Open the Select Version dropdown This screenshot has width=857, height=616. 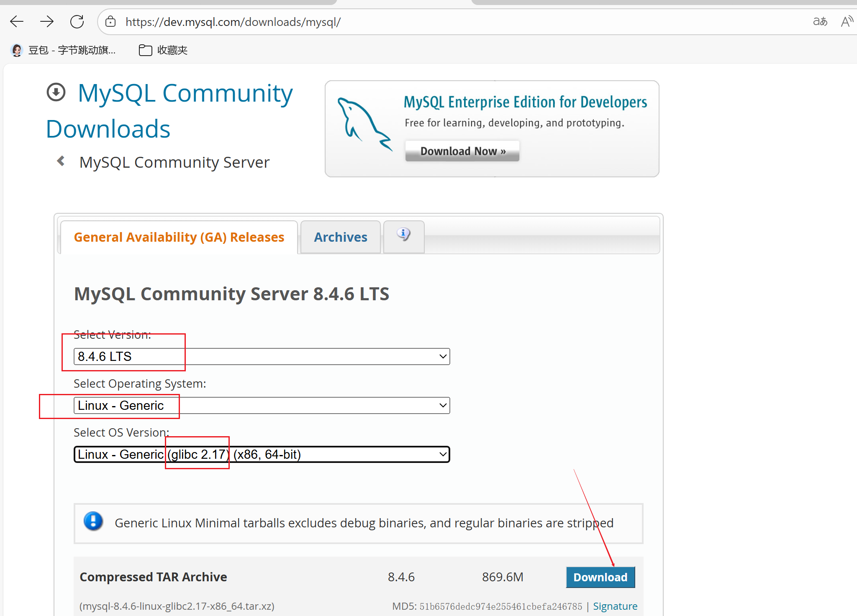262,356
